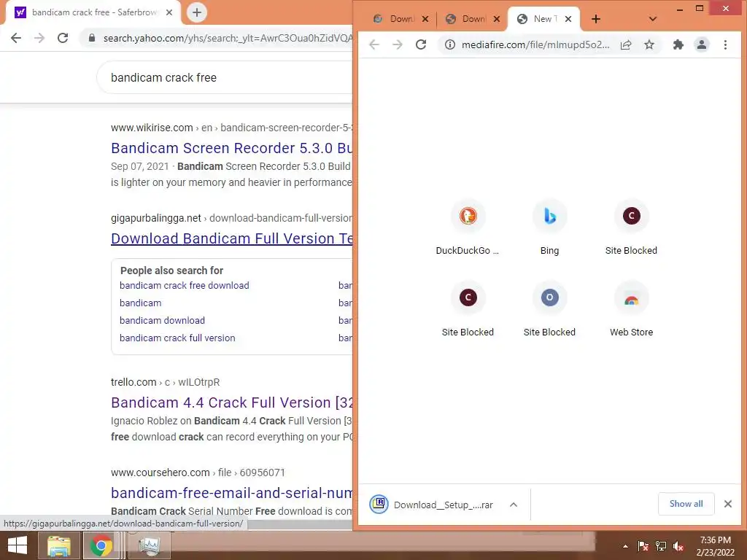Open File Explorer from the taskbar
The width and height of the screenshot is (747, 560).
[x=58, y=546]
